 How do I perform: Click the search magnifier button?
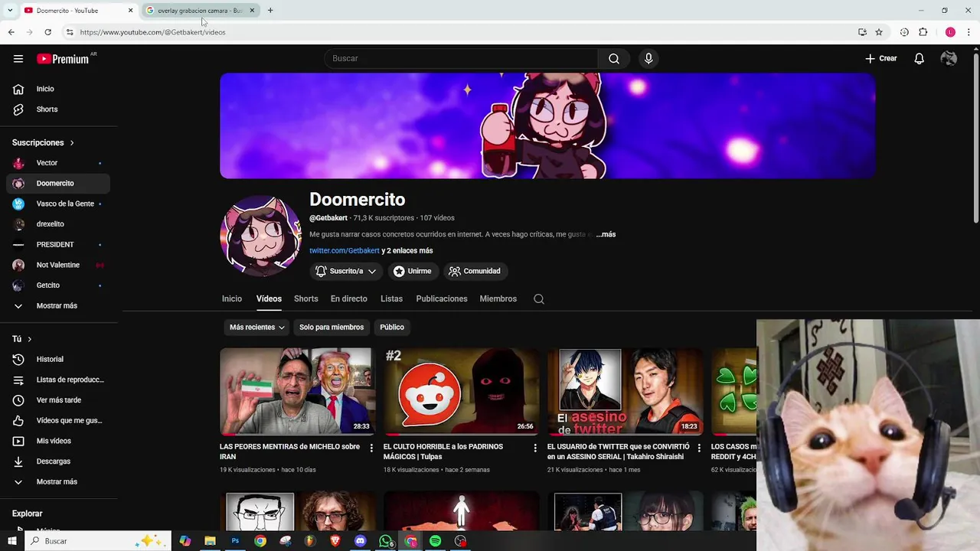pyautogui.click(x=614, y=59)
